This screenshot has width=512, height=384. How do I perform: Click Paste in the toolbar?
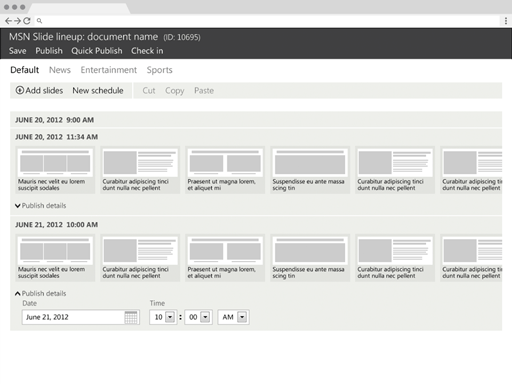tap(204, 90)
